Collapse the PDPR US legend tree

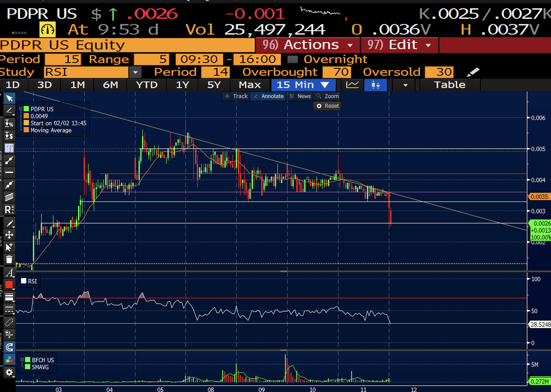[21, 109]
